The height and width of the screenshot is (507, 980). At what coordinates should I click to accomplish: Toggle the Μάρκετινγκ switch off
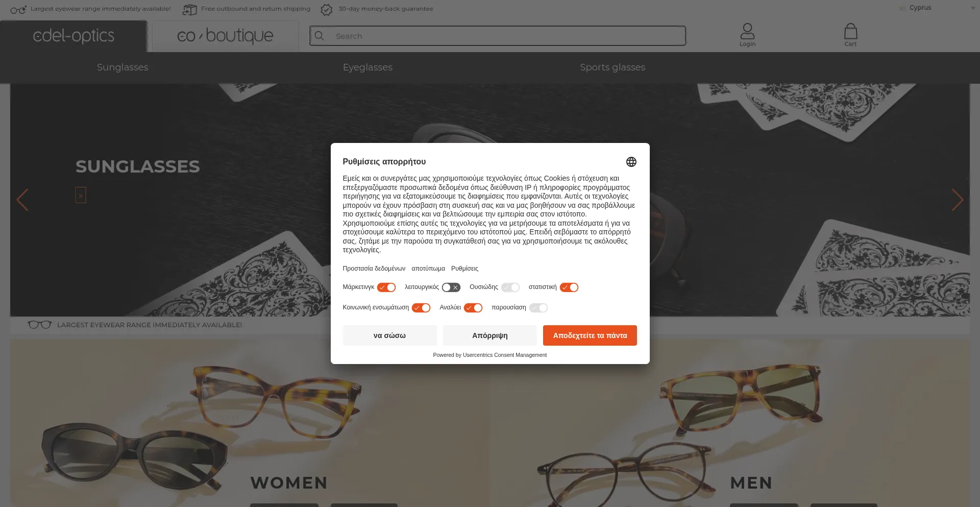386,287
